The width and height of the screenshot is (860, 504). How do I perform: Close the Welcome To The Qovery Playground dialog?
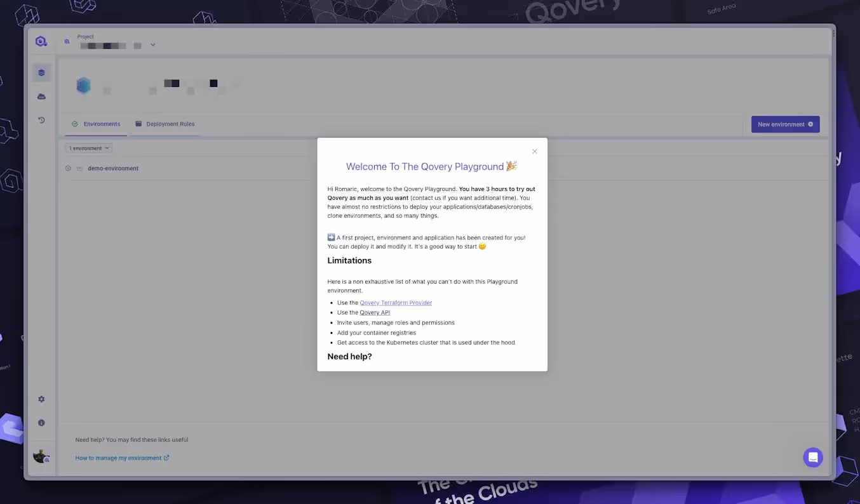coord(535,151)
